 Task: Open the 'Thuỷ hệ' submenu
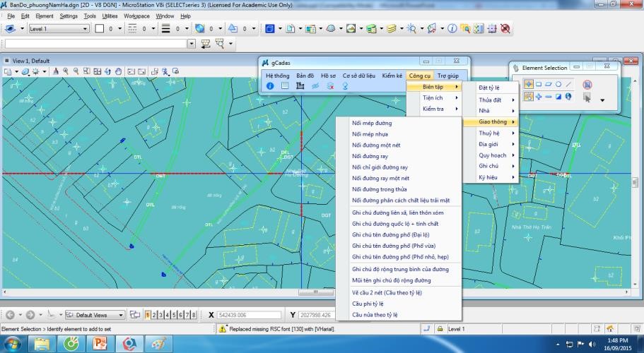point(489,133)
